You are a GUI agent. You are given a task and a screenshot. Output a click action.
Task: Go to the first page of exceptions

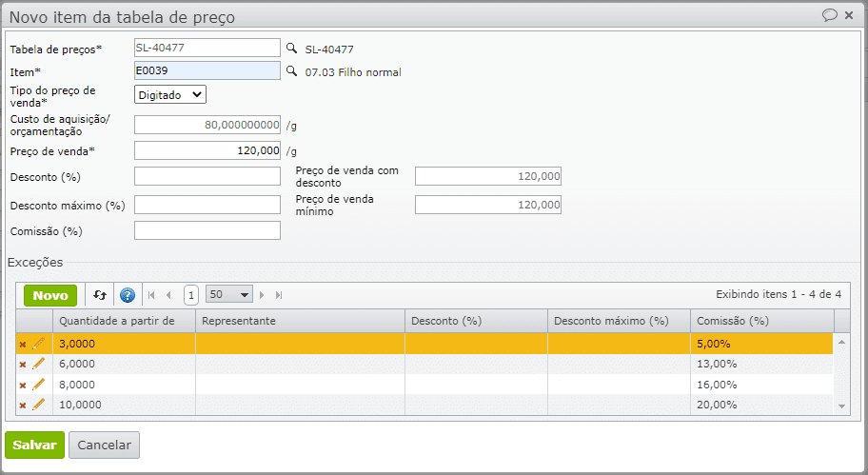pyautogui.click(x=151, y=295)
